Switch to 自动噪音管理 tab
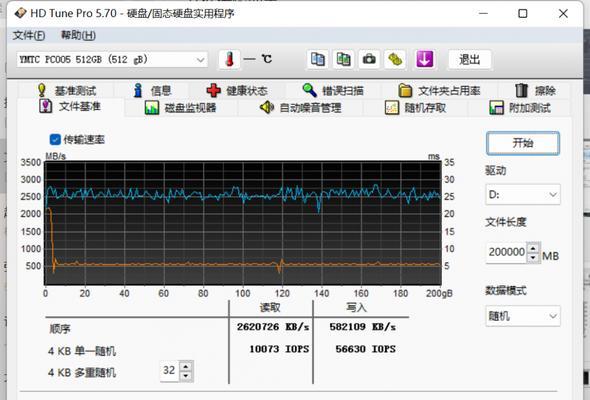The height and width of the screenshot is (400, 590). pyautogui.click(x=301, y=108)
